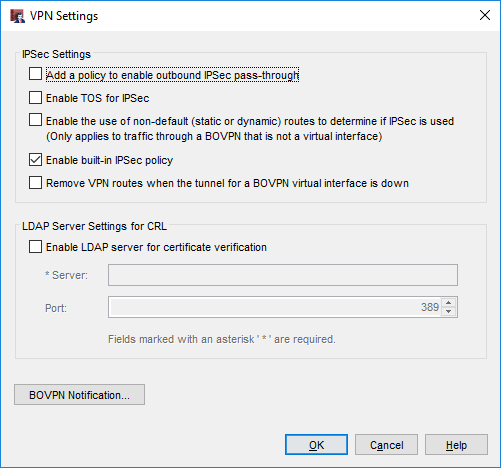
Task: Check the non-default routes IPSec option
Action: (35, 120)
